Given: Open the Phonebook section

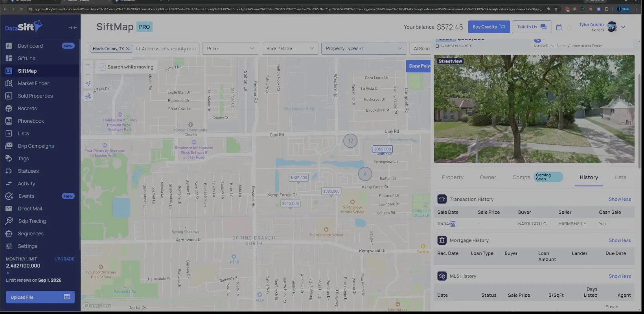Looking at the screenshot, I should pyautogui.click(x=31, y=121).
